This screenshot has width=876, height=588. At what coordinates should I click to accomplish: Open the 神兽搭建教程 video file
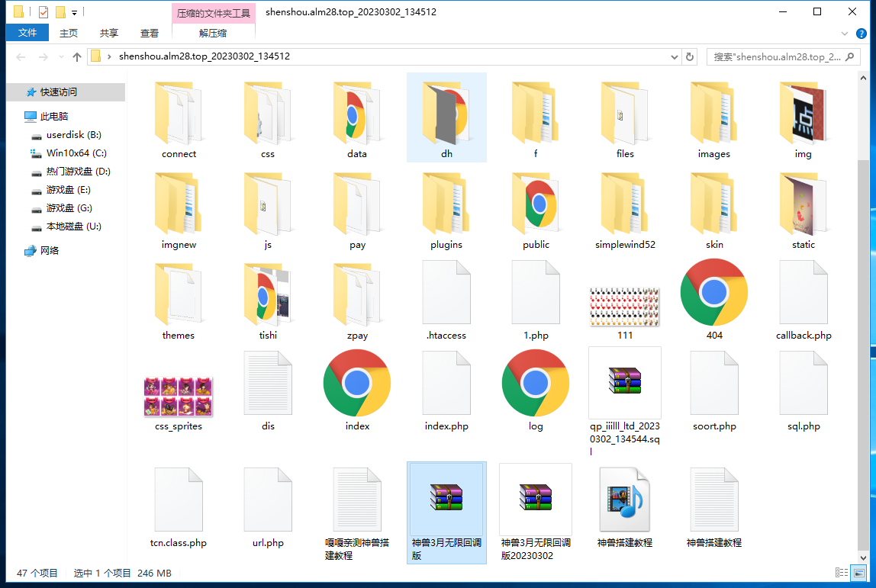624,500
